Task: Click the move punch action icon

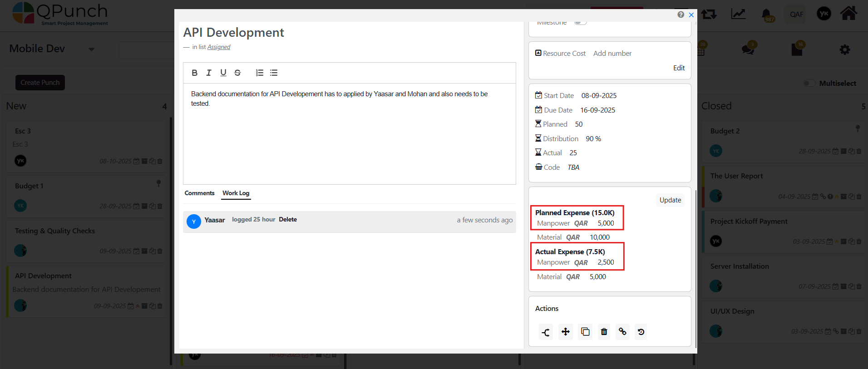Action: [565, 332]
